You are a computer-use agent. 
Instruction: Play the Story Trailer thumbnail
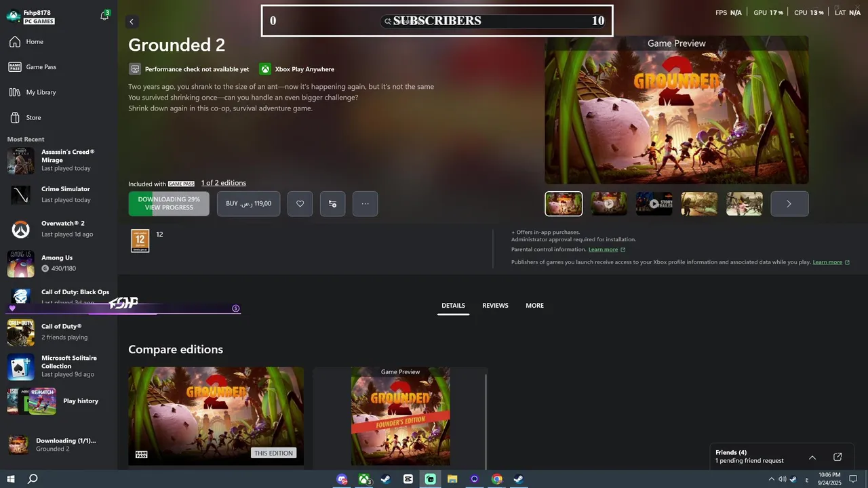[654, 203]
